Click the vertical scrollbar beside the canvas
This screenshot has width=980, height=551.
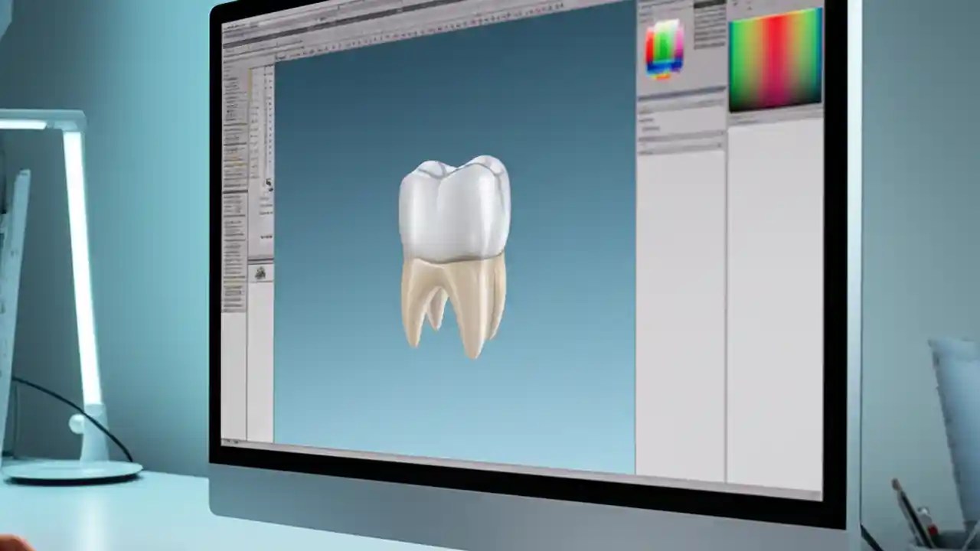635,230
